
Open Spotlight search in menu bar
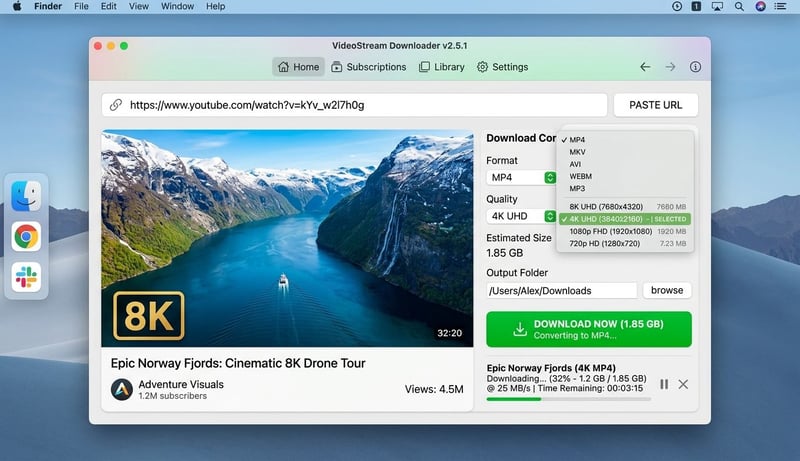point(739,6)
